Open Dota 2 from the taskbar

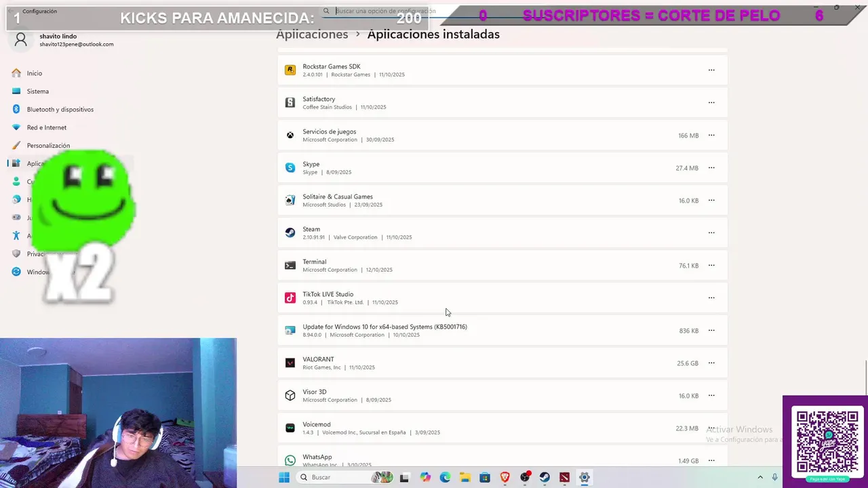click(564, 477)
